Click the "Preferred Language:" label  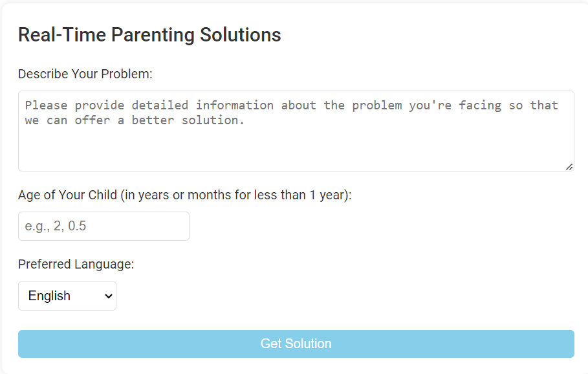click(x=76, y=264)
